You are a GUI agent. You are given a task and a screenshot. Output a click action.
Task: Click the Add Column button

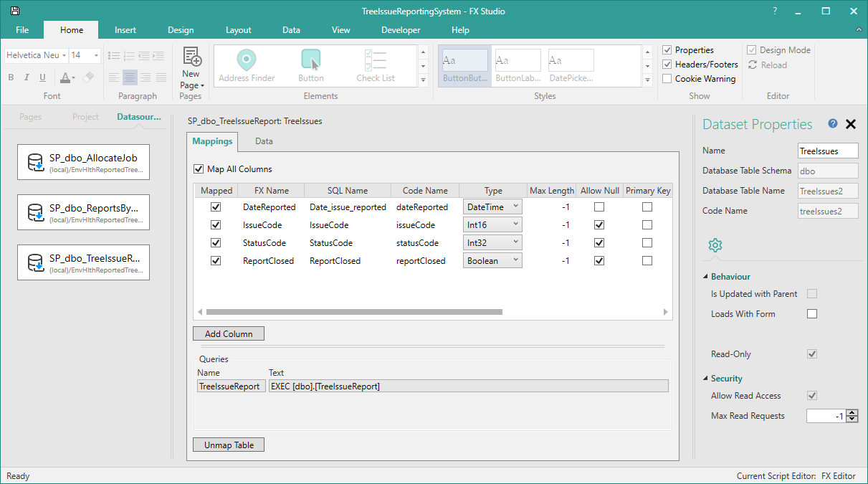[x=228, y=333]
